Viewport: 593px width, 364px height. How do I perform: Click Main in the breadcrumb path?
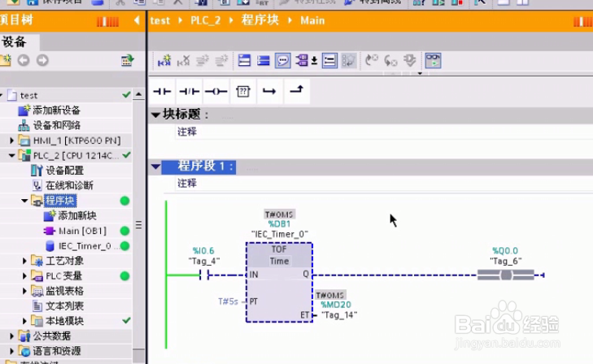pos(312,20)
